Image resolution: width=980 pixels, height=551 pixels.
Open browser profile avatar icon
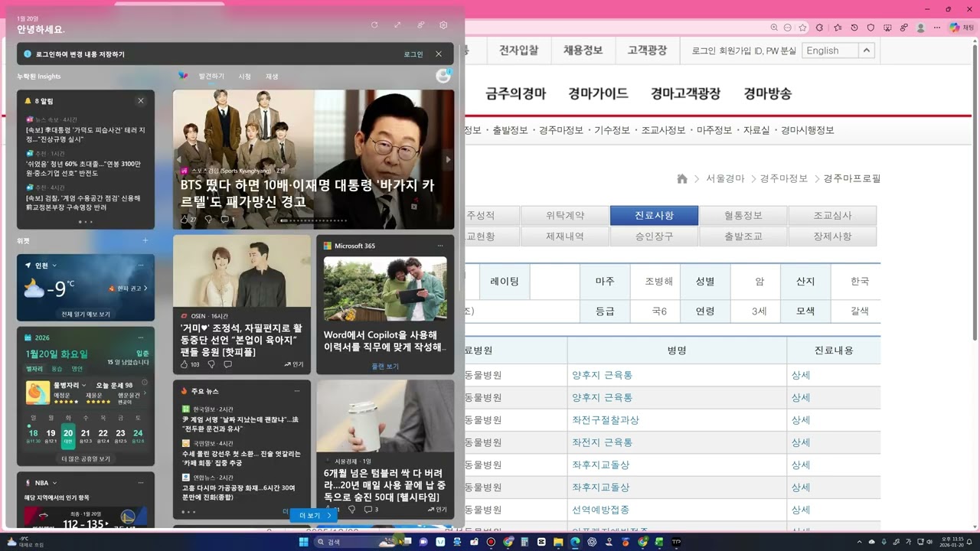pos(920,28)
